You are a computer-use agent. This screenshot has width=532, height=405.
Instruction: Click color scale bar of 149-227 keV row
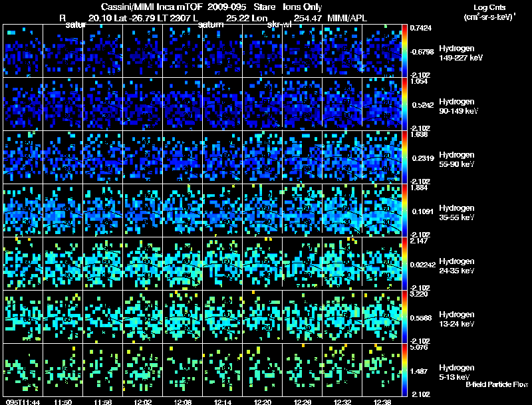[x=404, y=51]
